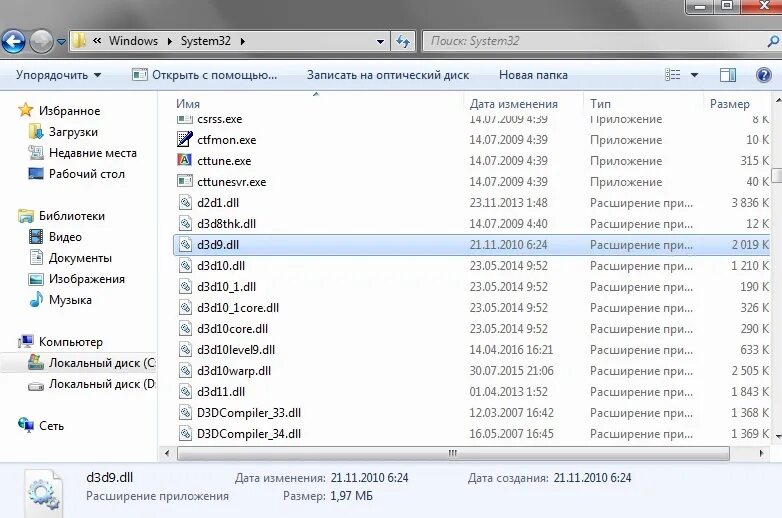Viewport: 782px width, 518px height.
Task: Click the cttunesvr.exe file icon
Action: (185, 181)
